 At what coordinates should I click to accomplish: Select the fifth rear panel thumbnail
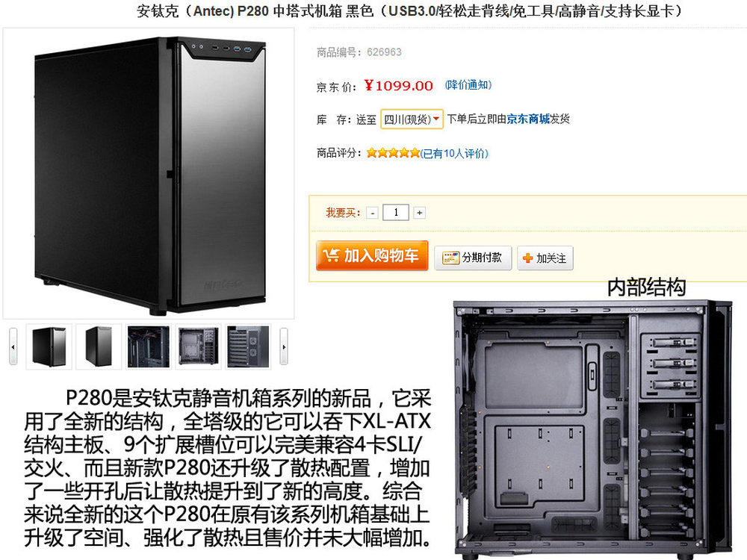[x=248, y=346]
